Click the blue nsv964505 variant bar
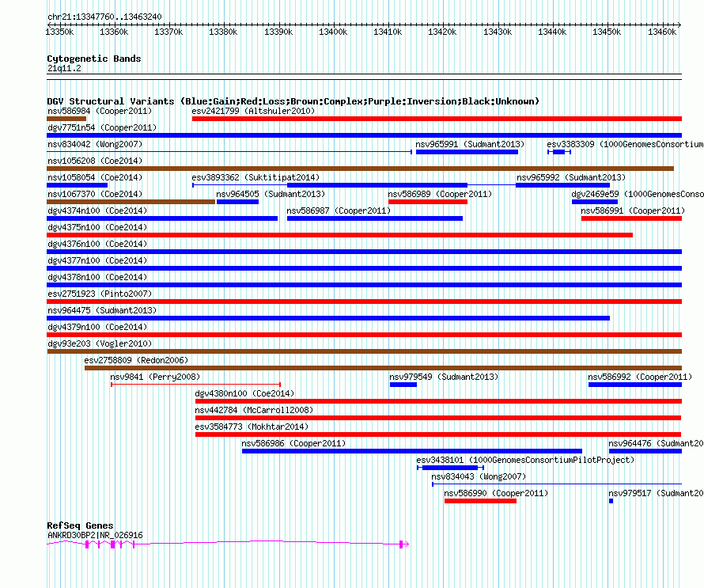The image size is (704, 588). pyautogui.click(x=237, y=202)
